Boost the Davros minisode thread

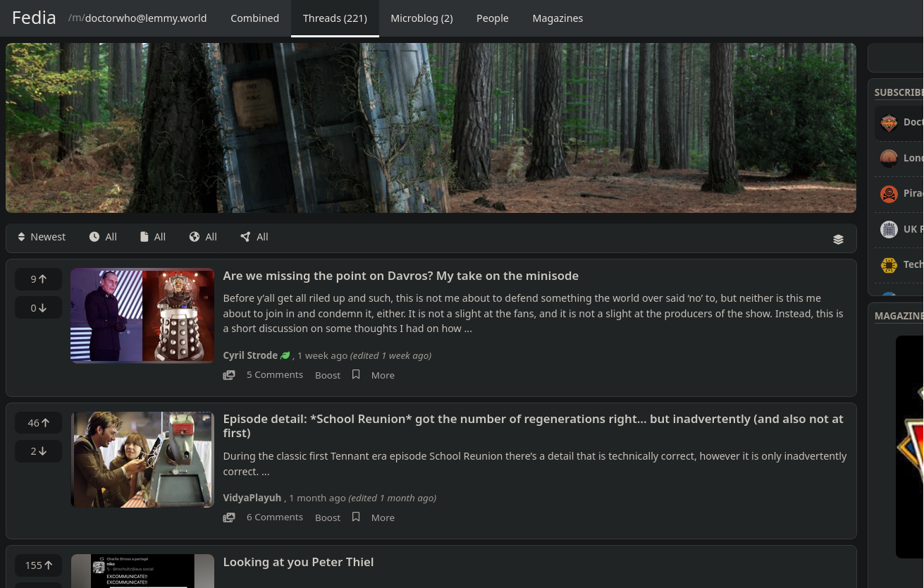328,375
